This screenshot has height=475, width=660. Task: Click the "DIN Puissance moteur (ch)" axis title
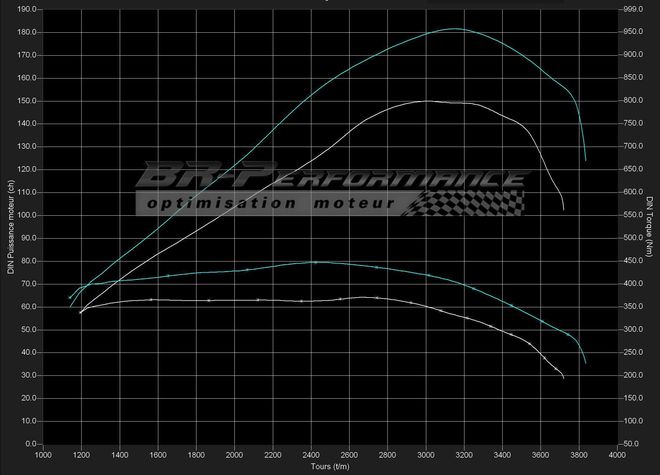[9, 226]
